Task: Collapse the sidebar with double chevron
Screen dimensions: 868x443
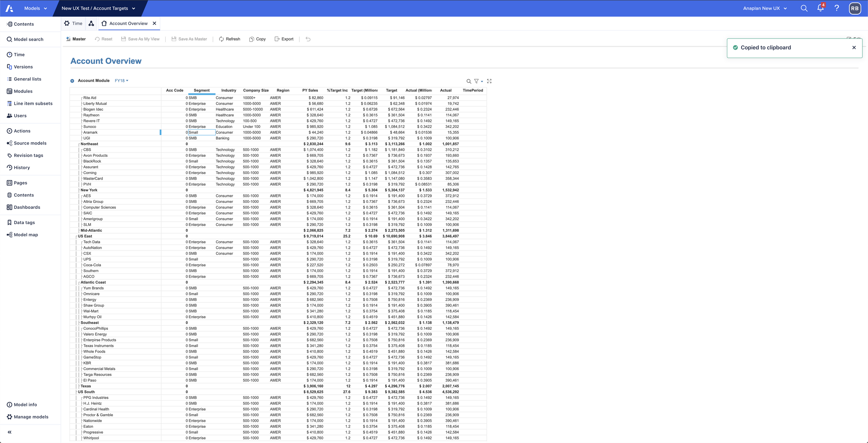Action: 9,432
